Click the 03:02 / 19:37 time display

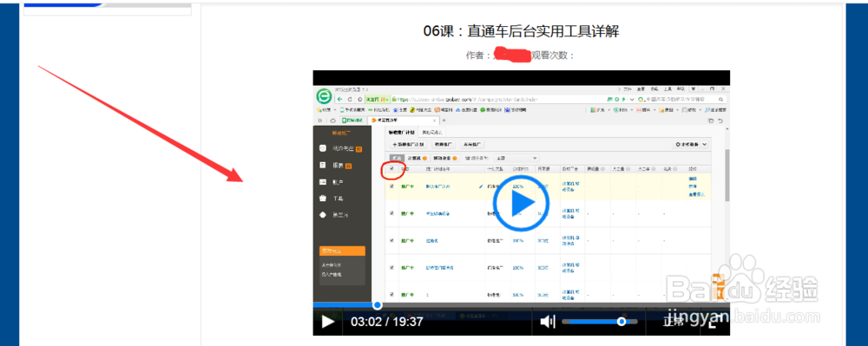click(x=387, y=321)
